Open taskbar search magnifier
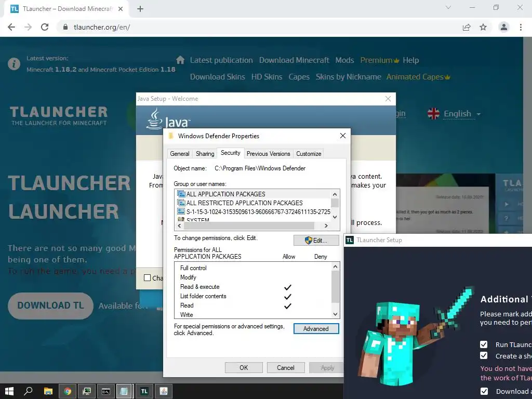Viewport: 532px width, 399px height. point(28,391)
